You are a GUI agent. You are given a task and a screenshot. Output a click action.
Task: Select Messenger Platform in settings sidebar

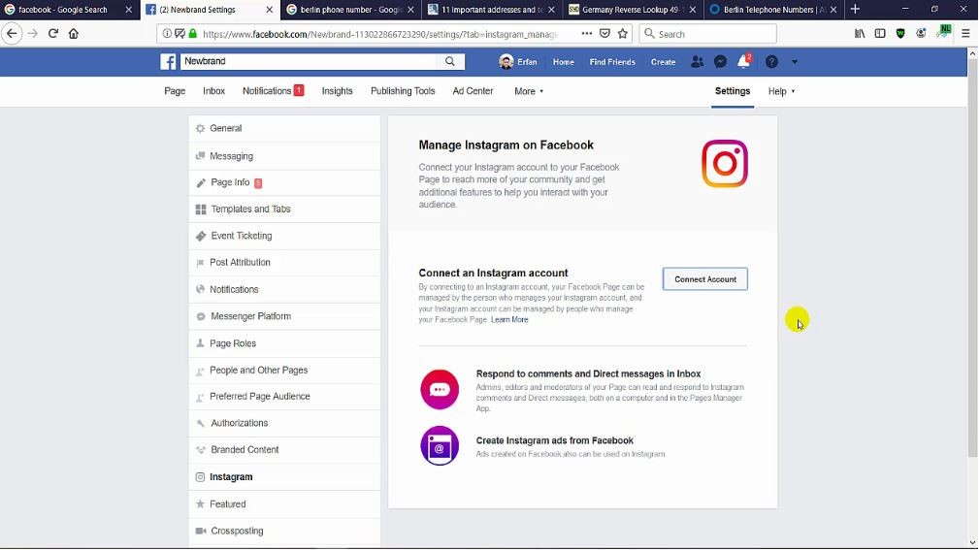[250, 316]
